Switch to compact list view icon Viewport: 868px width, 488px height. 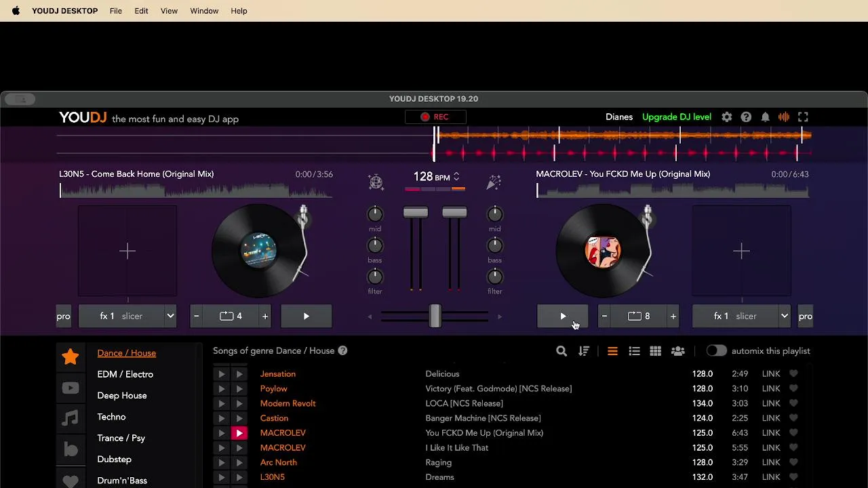[612, 351]
